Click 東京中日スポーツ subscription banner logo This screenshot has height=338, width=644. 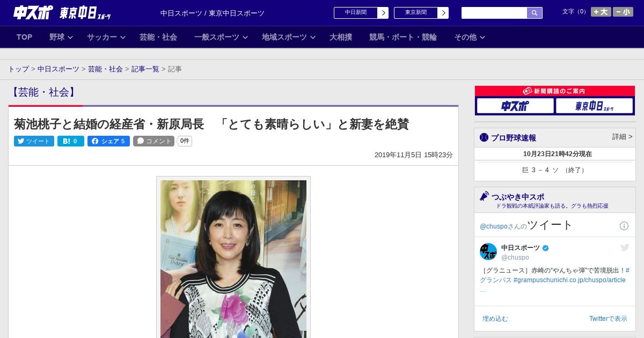tap(594, 106)
